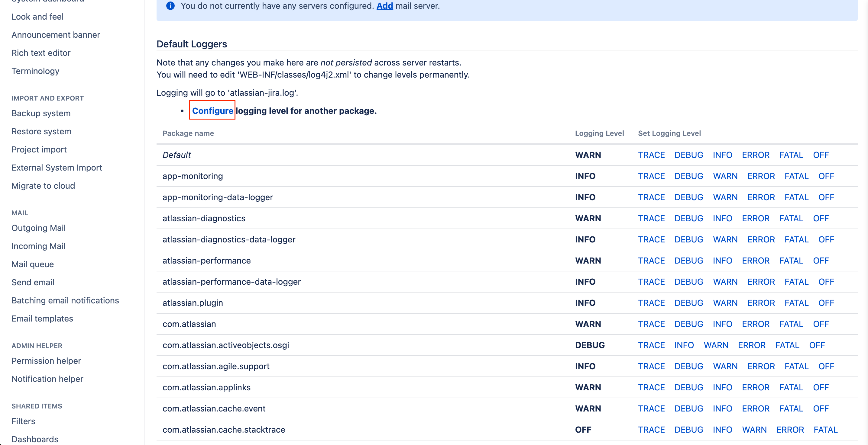Set atlassian.plugin logger to ERROR
The height and width of the screenshot is (445, 868).
click(761, 303)
